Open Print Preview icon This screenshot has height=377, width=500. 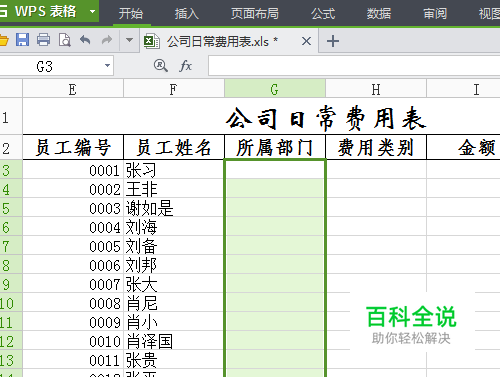point(64,40)
